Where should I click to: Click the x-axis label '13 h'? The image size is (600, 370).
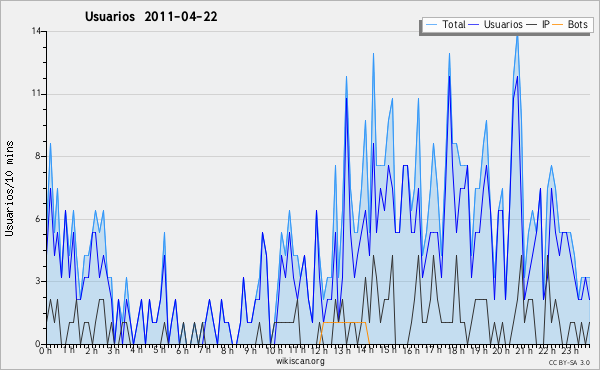342,350
